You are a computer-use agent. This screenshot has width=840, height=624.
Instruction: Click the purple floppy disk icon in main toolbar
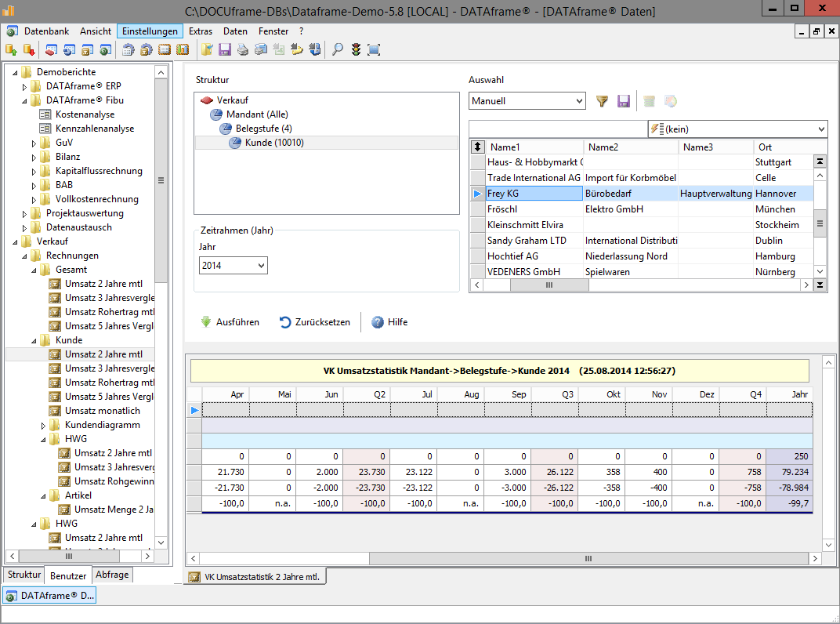click(x=225, y=49)
